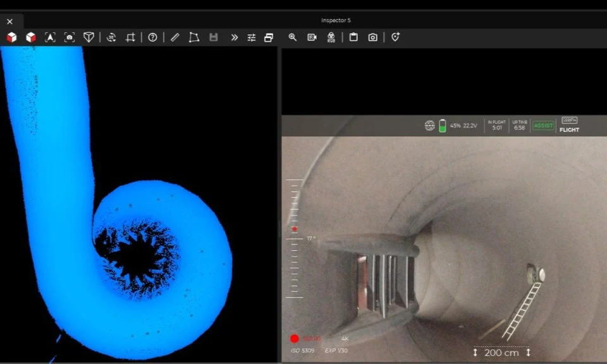Add a point of interest marker
The image size is (607, 364).
point(395,37)
